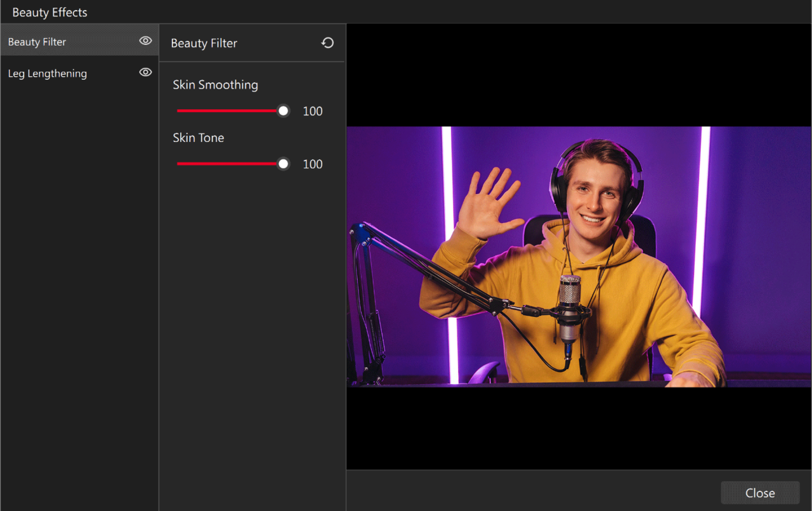Reset Beauty Filter settings with the reset icon
Screen dimensions: 812x511
click(x=327, y=43)
